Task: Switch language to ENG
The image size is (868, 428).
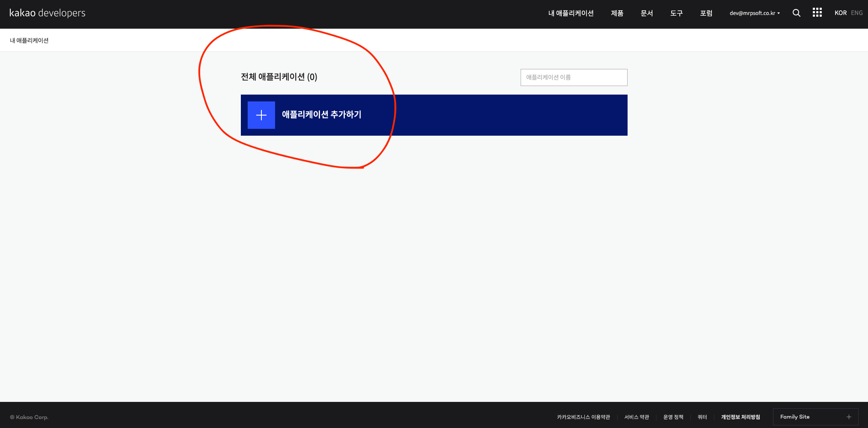Action: tap(857, 13)
